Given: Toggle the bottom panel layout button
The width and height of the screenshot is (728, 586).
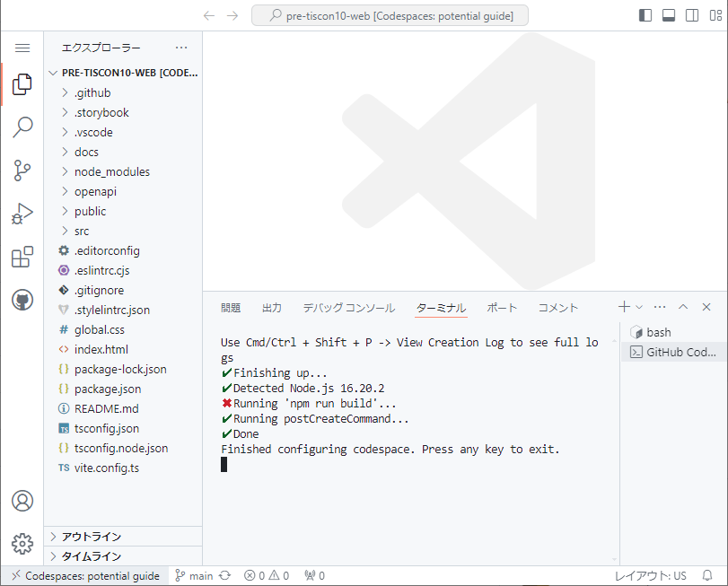Looking at the screenshot, I should [x=669, y=15].
